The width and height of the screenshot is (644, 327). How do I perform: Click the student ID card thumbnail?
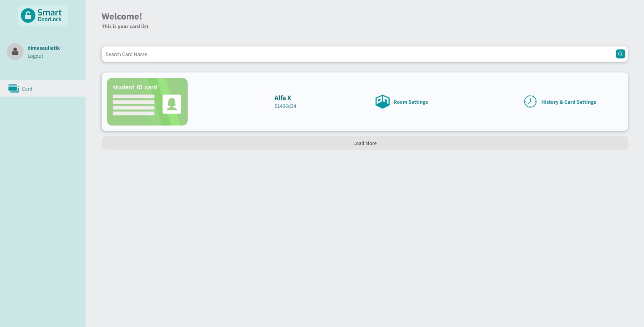147,102
